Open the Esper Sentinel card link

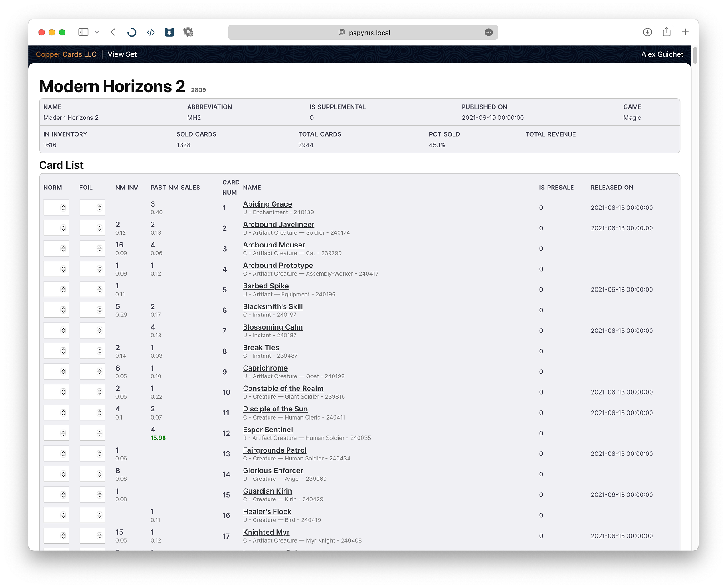(268, 430)
